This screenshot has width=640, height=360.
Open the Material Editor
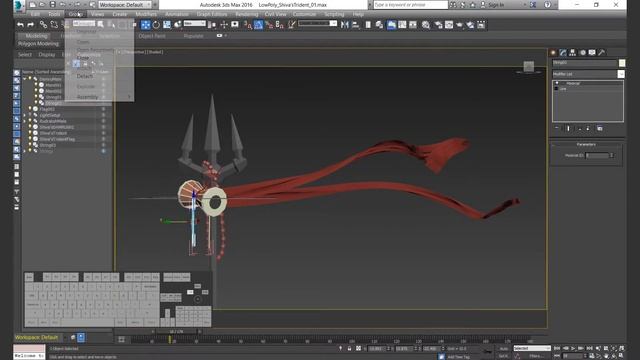426,25
